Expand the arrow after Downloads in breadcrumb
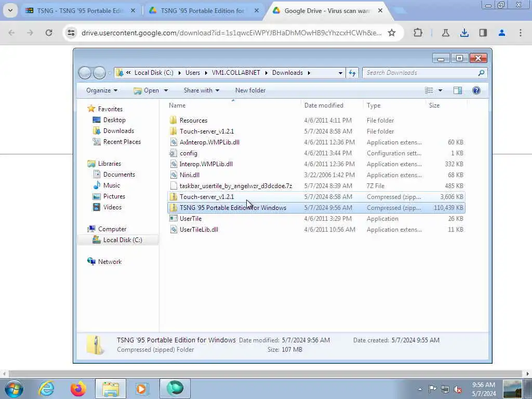The width and height of the screenshot is (532, 399). pyautogui.click(x=309, y=73)
